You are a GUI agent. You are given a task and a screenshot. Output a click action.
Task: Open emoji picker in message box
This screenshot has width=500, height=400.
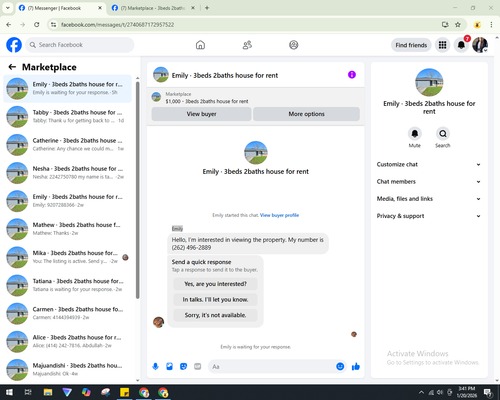point(340,367)
